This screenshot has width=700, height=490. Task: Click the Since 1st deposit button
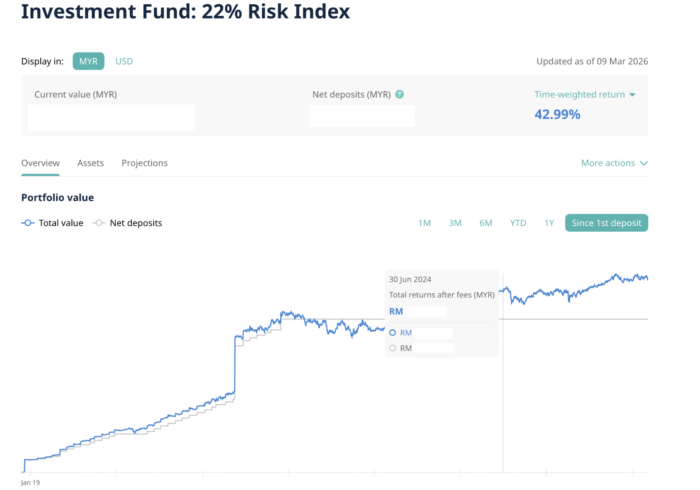coord(606,223)
